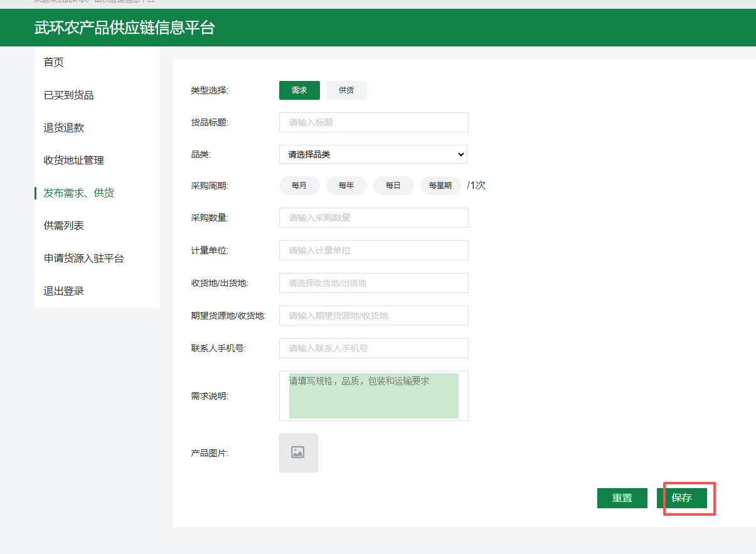Click the 联系人手机号 input field
756x554 pixels.
point(373,348)
